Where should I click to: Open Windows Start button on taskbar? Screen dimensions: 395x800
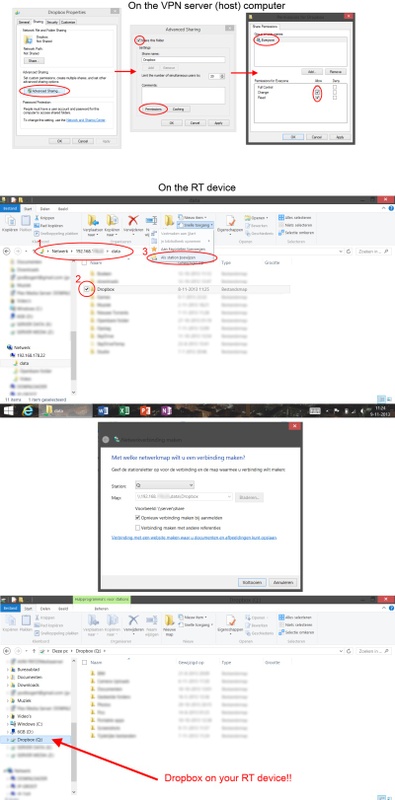point(9,411)
